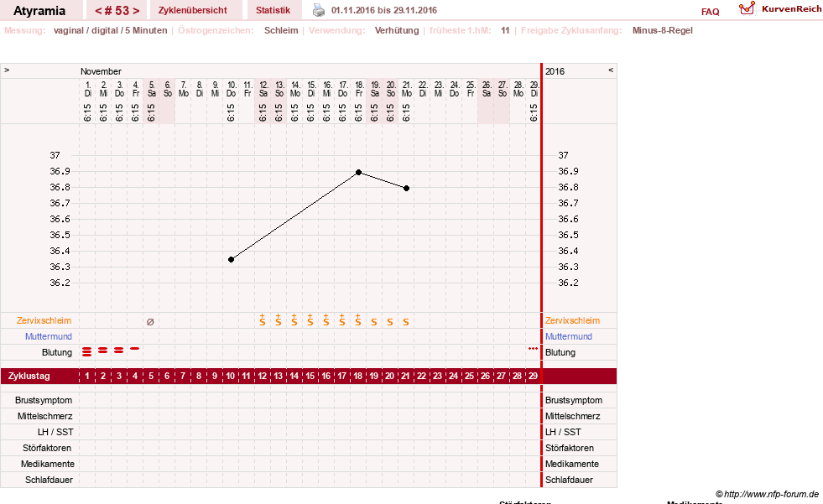
Task: Click S+ mucus symbol on day 14
Action: [x=294, y=320]
